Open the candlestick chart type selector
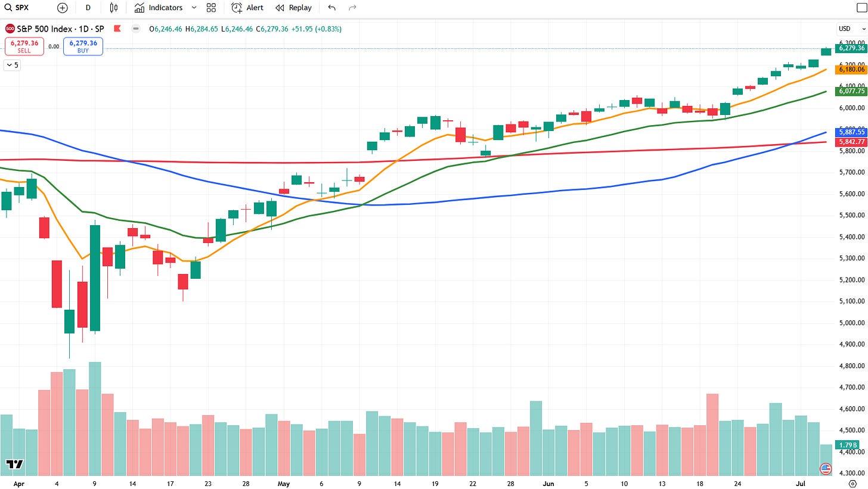 114,8
